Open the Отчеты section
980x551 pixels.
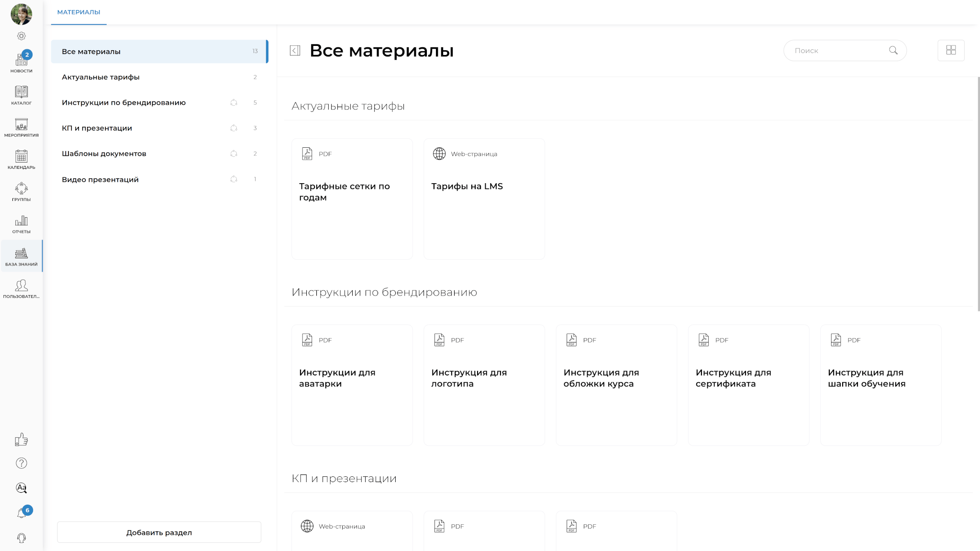pyautogui.click(x=21, y=222)
